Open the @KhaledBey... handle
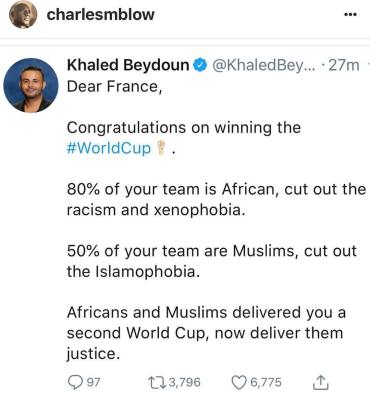The image size is (370, 397). [263, 65]
